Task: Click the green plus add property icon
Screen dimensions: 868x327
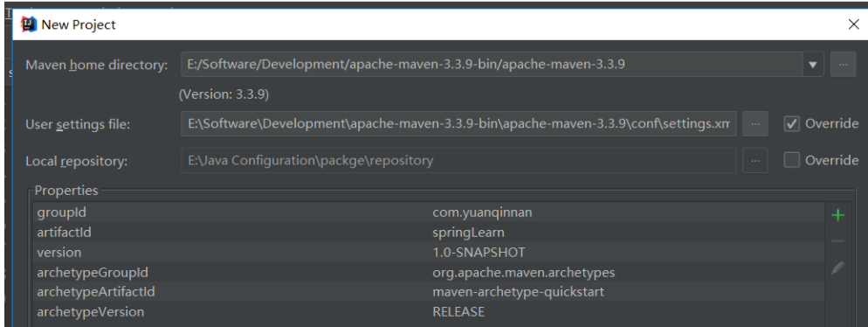Action: pos(838,215)
